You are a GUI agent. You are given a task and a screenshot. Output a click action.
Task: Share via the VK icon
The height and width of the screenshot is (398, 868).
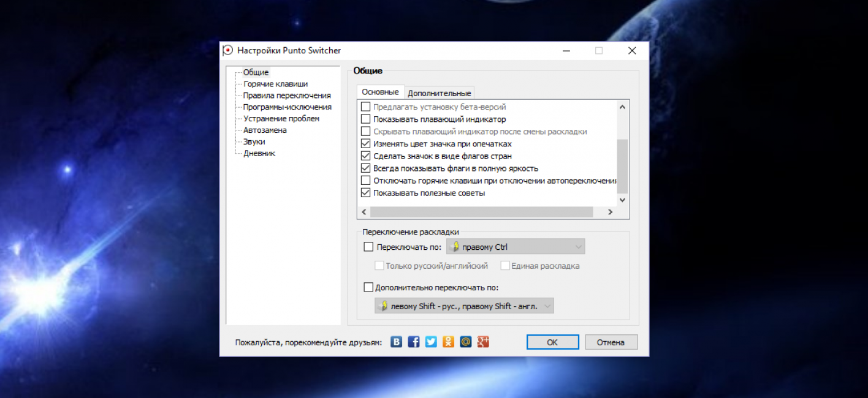pos(397,342)
